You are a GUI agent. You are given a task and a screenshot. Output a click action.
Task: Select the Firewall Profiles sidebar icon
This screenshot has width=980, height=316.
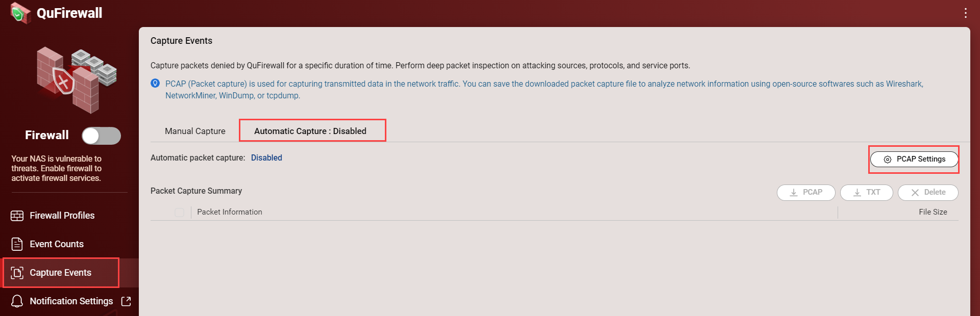coord(17,216)
